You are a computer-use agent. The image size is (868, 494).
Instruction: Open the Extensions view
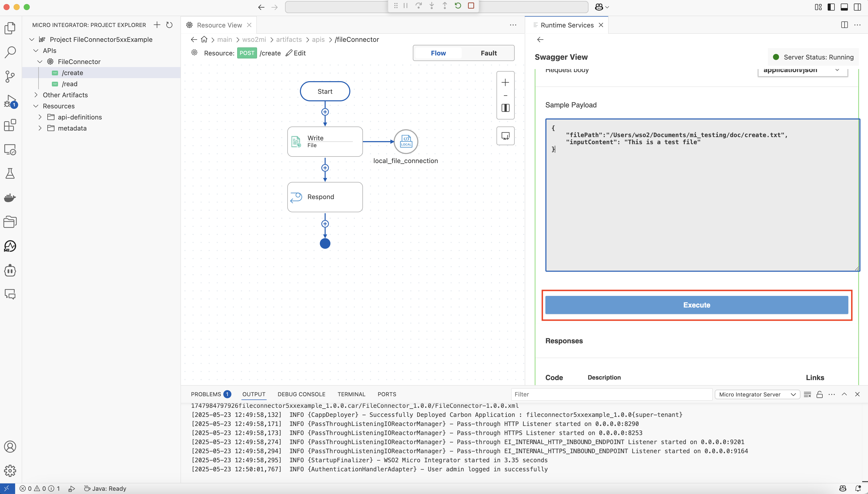click(10, 125)
